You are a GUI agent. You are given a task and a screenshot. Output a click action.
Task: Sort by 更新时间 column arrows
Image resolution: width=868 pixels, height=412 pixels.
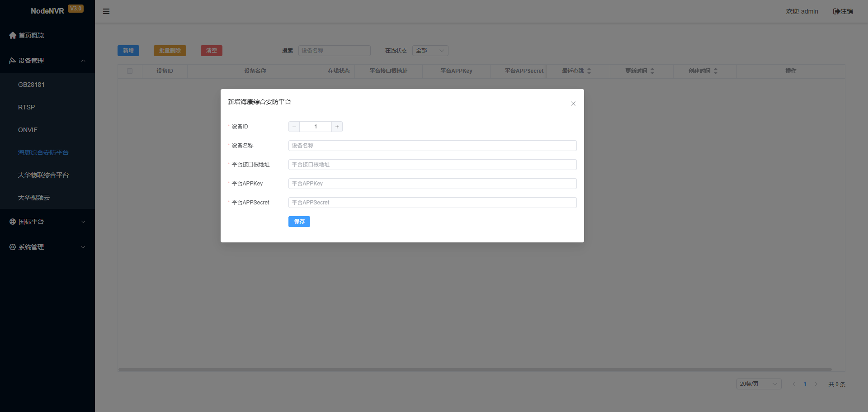[x=652, y=71]
